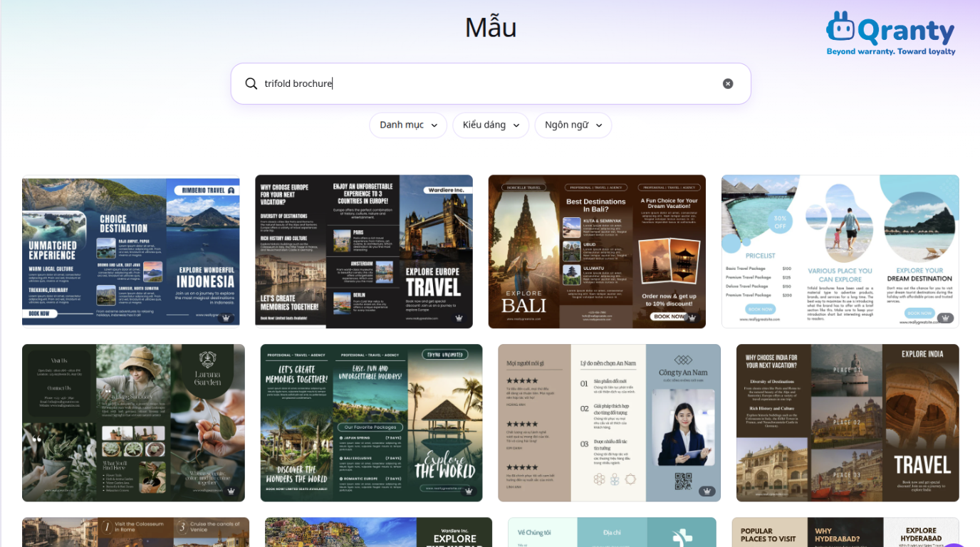Click the Mẫu page heading
This screenshot has height=547, width=980.
click(491, 28)
